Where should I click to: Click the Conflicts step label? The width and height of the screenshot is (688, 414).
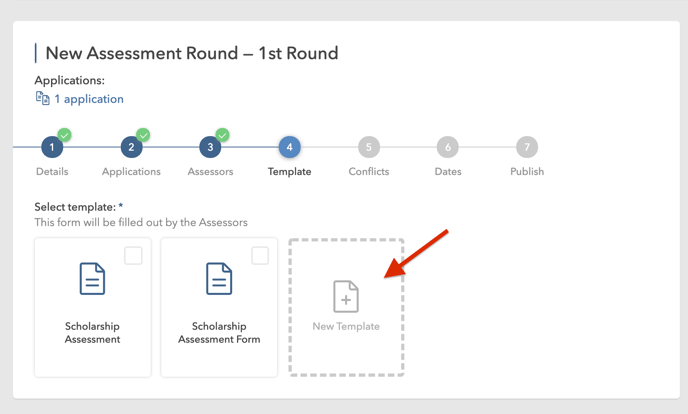[x=368, y=171]
